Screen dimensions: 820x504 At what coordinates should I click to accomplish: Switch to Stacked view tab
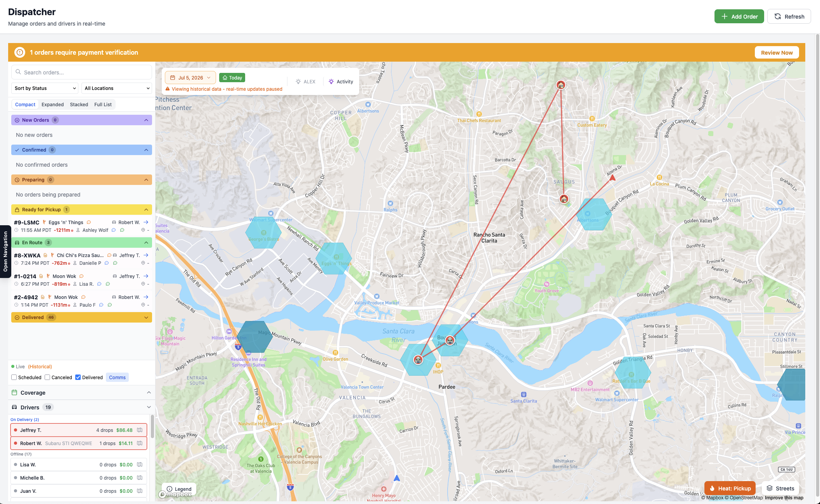point(79,104)
